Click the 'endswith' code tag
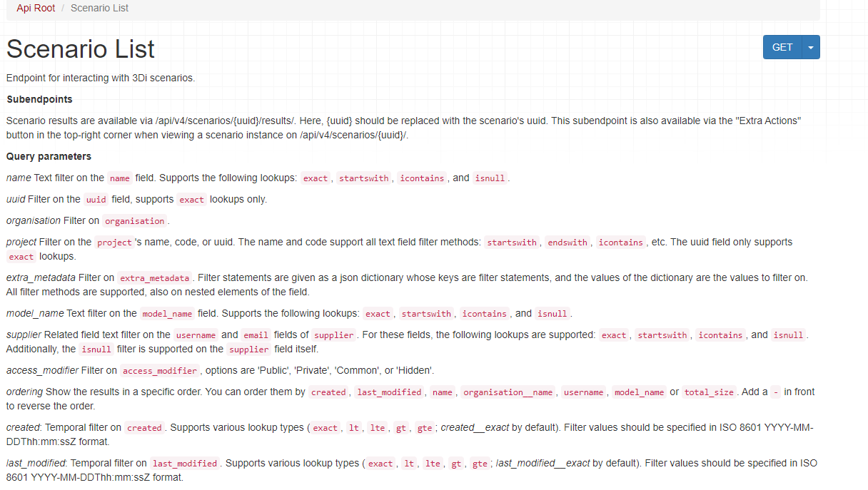This screenshot has width=868, height=490. pyautogui.click(x=568, y=243)
